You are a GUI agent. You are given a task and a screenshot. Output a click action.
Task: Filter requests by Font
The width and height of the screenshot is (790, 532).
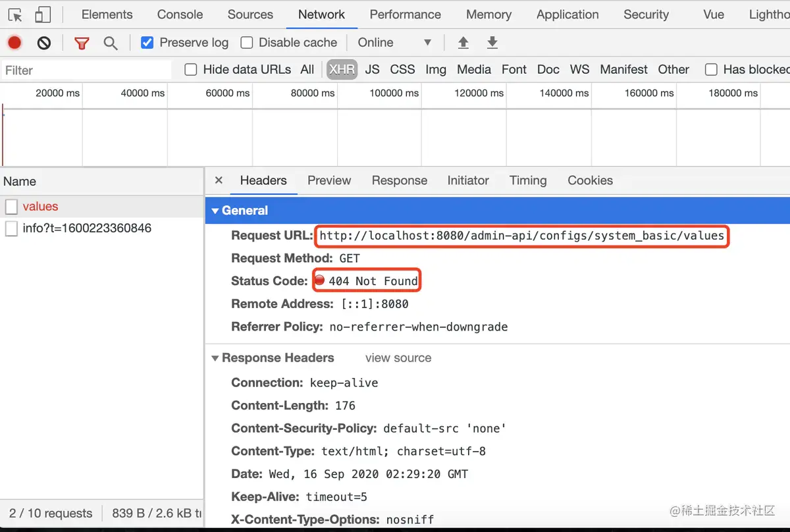(x=514, y=70)
